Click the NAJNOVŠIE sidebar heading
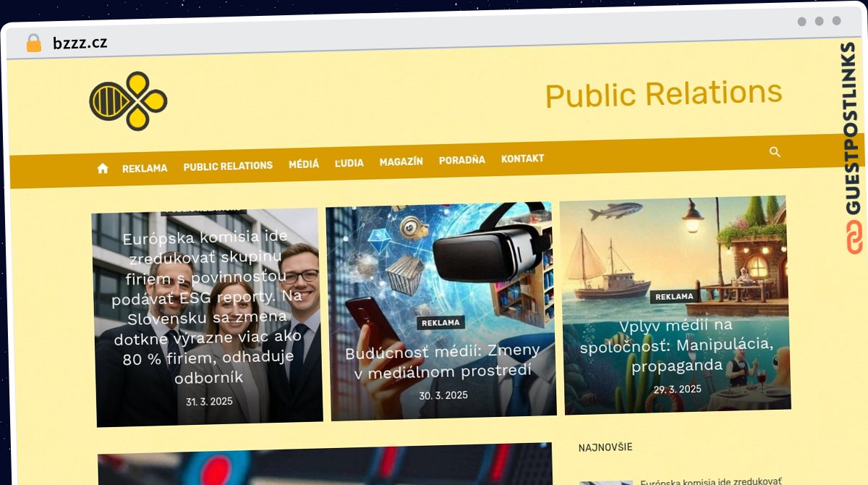 coord(605,447)
